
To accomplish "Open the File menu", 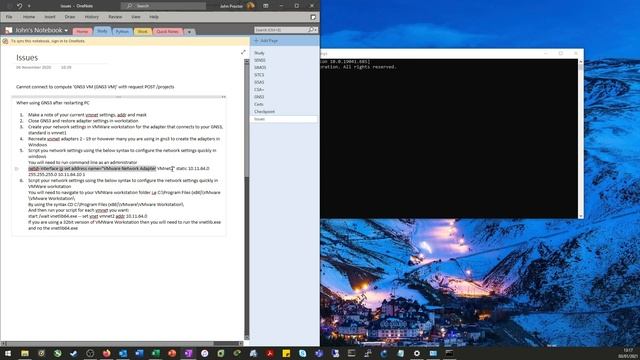I will [x=9, y=17].
